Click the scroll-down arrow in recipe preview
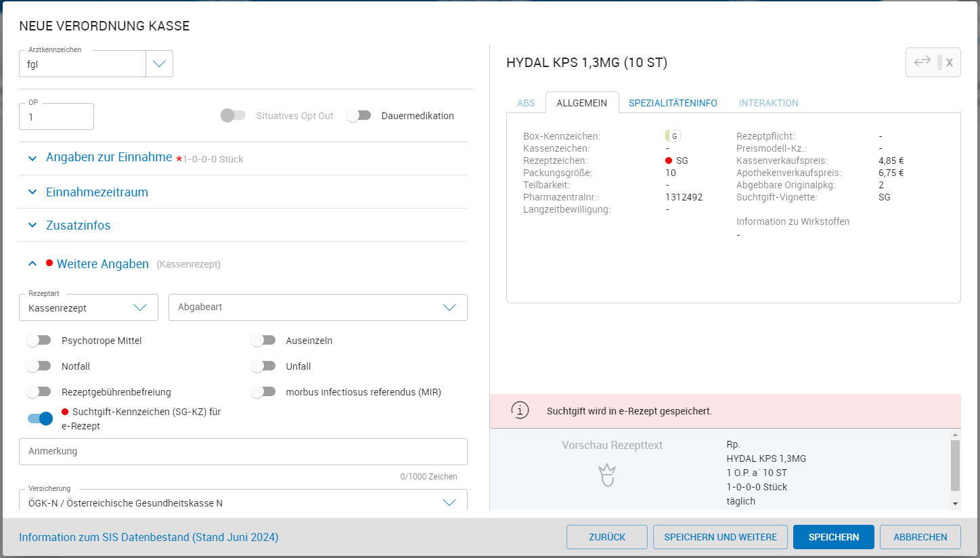This screenshot has height=558, width=980. (x=955, y=503)
